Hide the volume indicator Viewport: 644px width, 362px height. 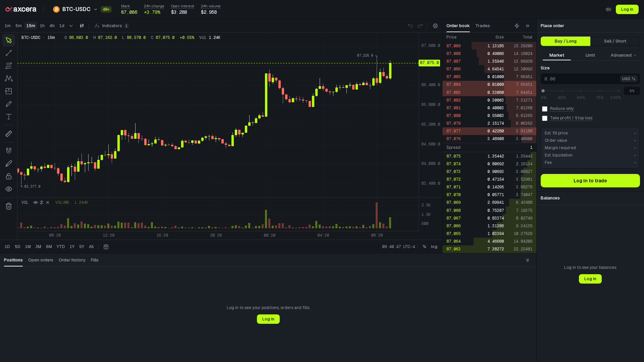(x=35, y=202)
